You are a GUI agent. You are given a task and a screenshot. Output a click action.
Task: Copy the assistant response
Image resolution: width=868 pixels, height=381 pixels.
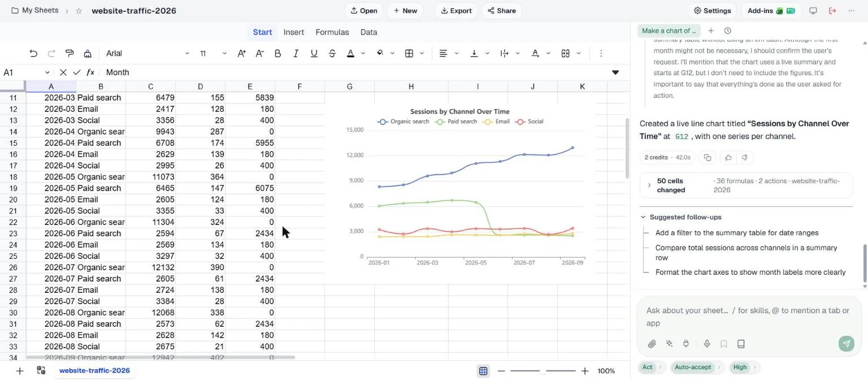[x=707, y=158]
